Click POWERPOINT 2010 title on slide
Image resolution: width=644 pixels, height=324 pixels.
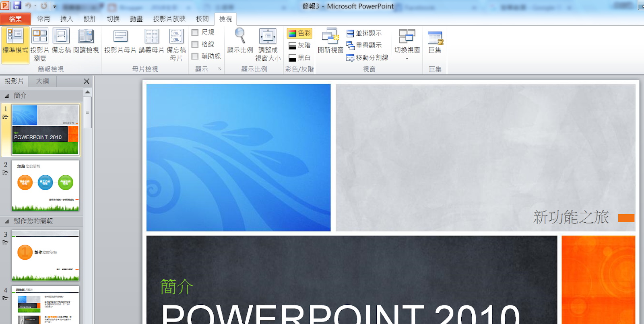(x=341, y=314)
